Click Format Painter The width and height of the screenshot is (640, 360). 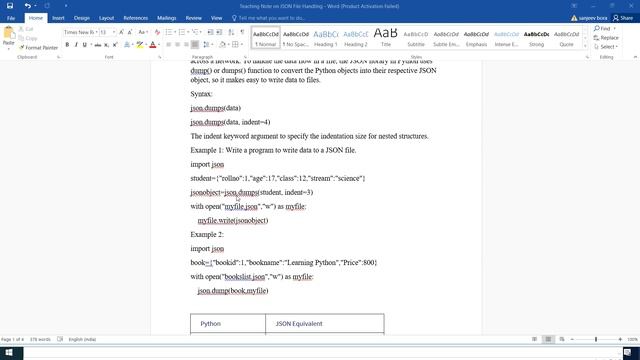(x=38, y=48)
